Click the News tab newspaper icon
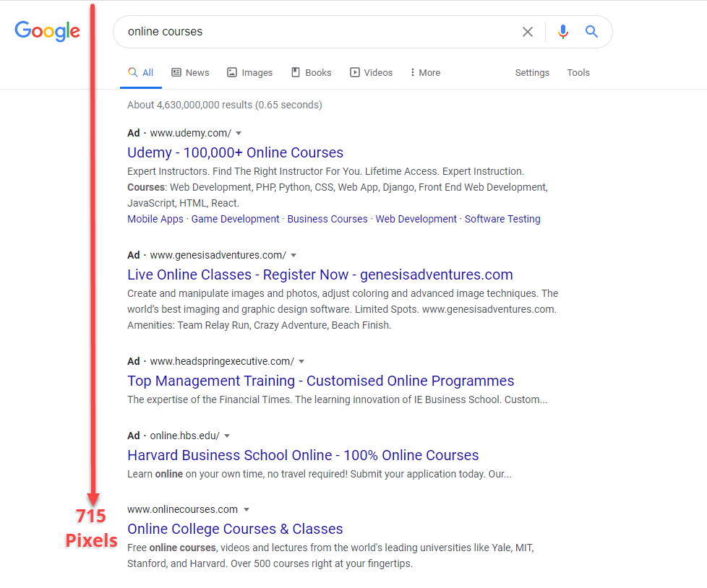The width and height of the screenshot is (707, 588). (176, 72)
